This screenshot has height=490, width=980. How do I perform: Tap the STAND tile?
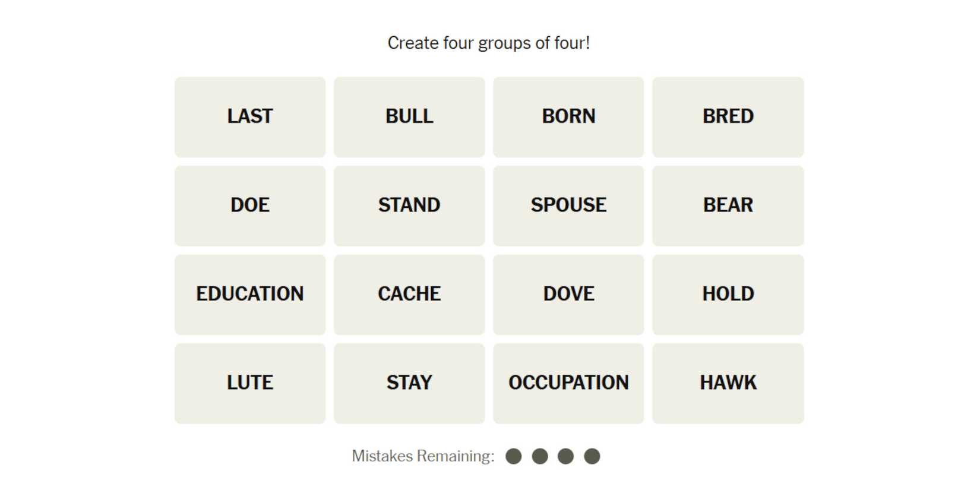coord(409,206)
